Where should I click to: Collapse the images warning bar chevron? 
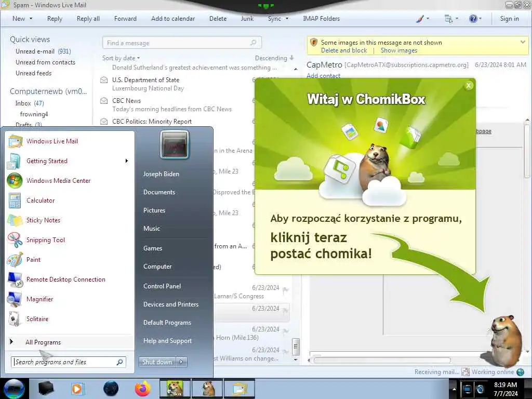coord(523,42)
